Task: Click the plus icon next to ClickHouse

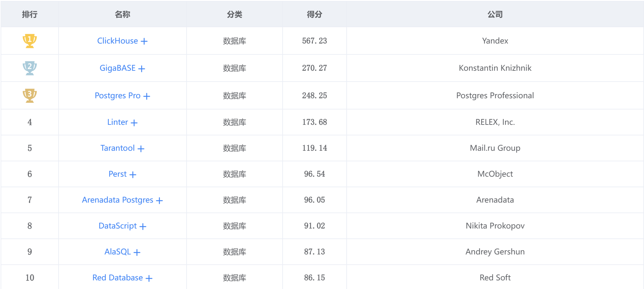Action: click(x=144, y=41)
